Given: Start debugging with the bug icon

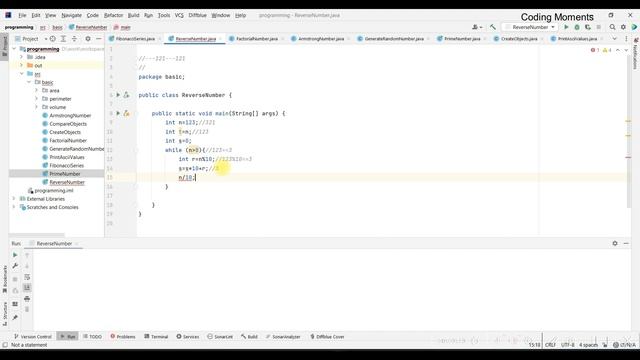Looking at the screenshot, I should pos(577,27).
